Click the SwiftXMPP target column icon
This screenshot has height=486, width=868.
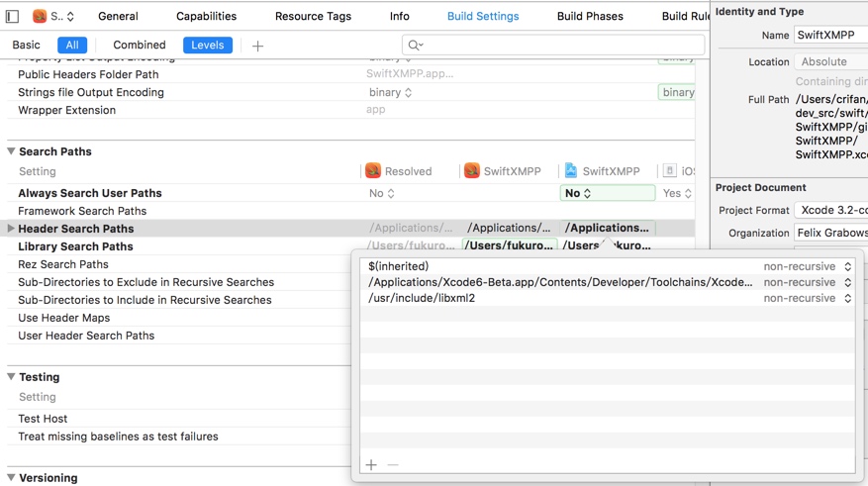(472, 170)
